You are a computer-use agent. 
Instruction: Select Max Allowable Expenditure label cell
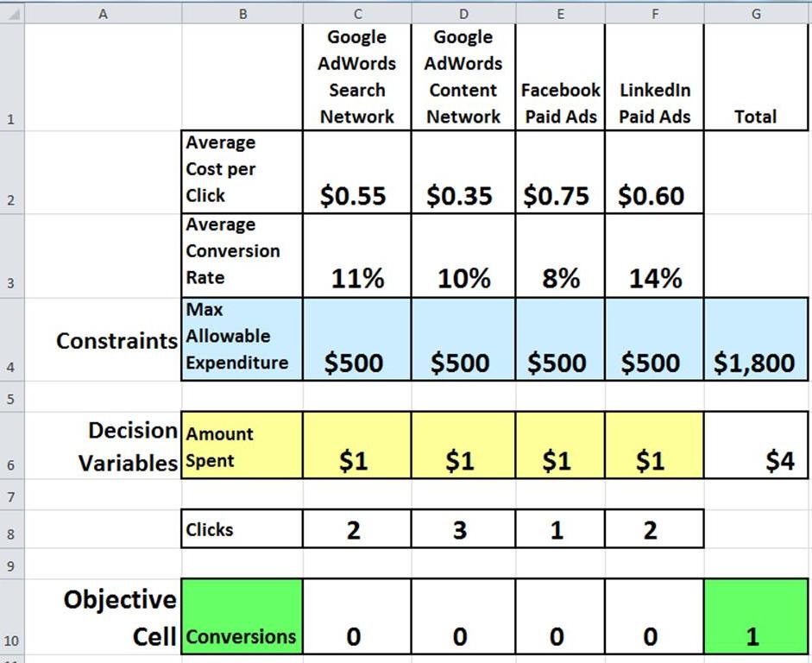point(242,340)
